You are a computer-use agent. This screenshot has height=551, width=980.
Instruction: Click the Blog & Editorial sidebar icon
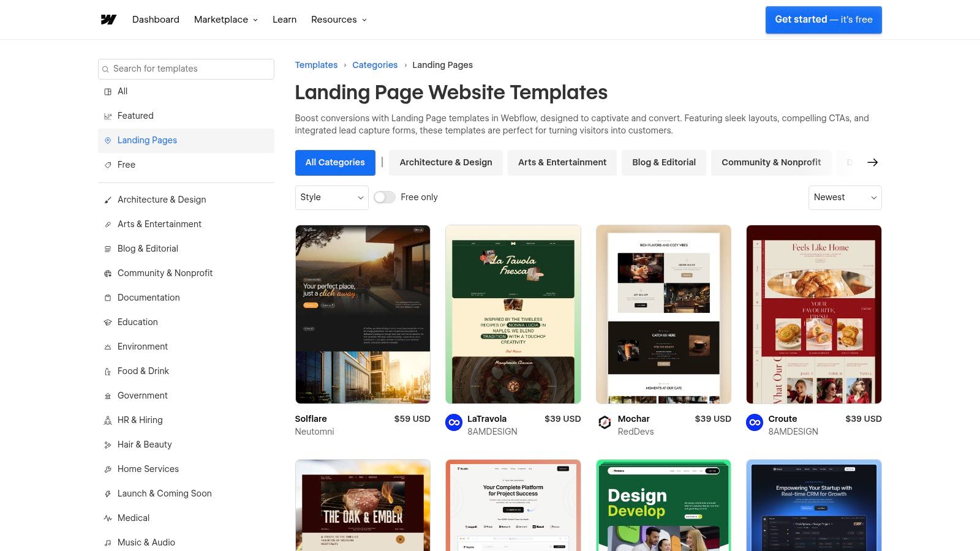pyautogui.click(x=108, y=249)
